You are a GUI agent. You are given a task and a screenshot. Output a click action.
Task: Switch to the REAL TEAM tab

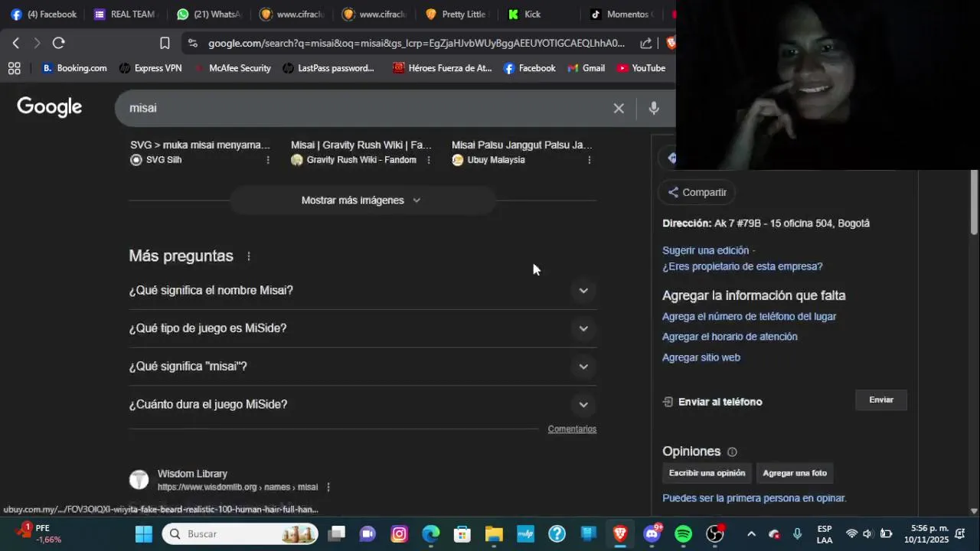(x=126, y=14)
